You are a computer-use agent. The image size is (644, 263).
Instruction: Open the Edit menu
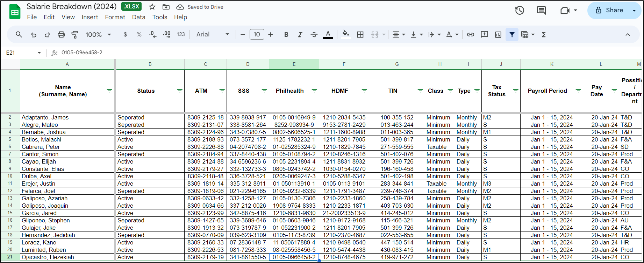(49, 17)
